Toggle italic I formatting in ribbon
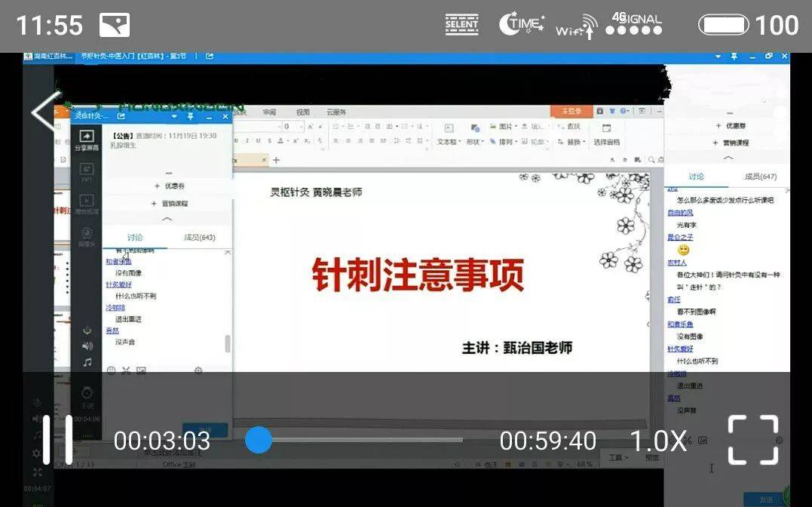 [247, 140]
